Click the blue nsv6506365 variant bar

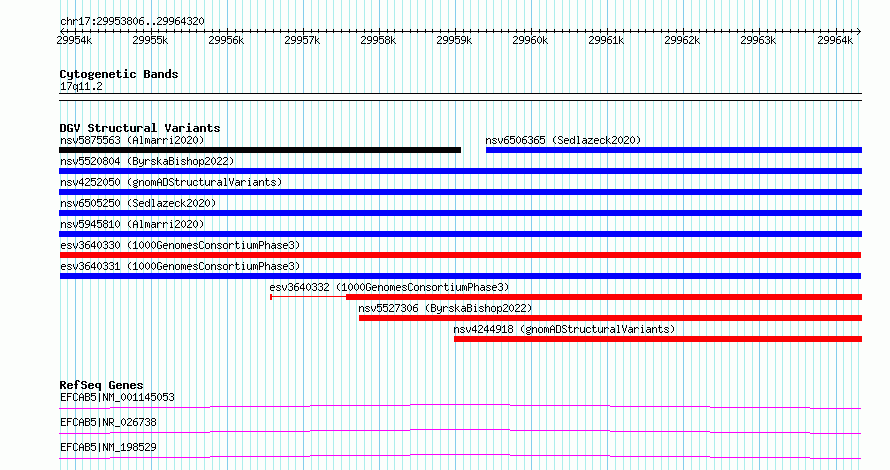point(674,150)
